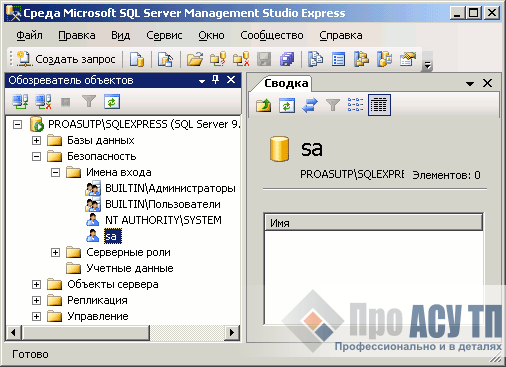
Task: Expand the Серверные роли folder
Action: click(x=55, y=252)
